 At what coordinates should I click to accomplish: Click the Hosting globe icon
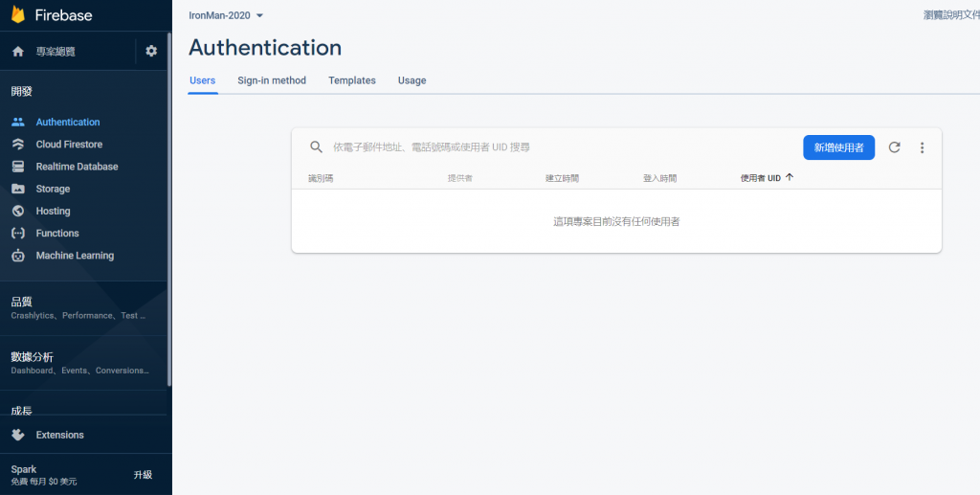coord(18,212)
